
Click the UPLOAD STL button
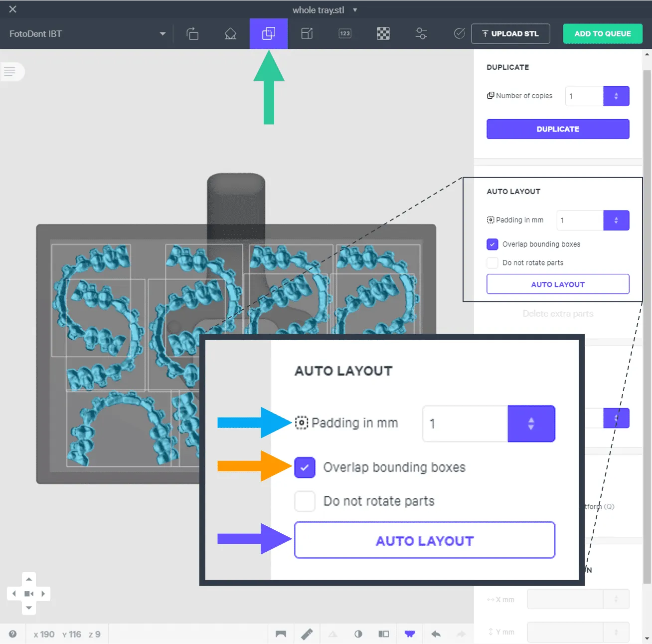510,33
